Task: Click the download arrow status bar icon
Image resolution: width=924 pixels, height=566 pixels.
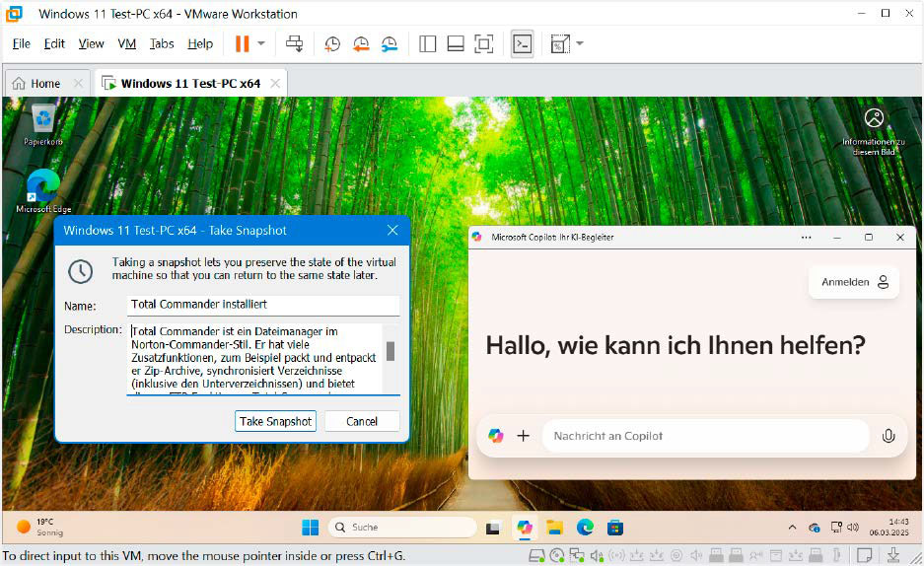Action: click(x=893, y=555)
